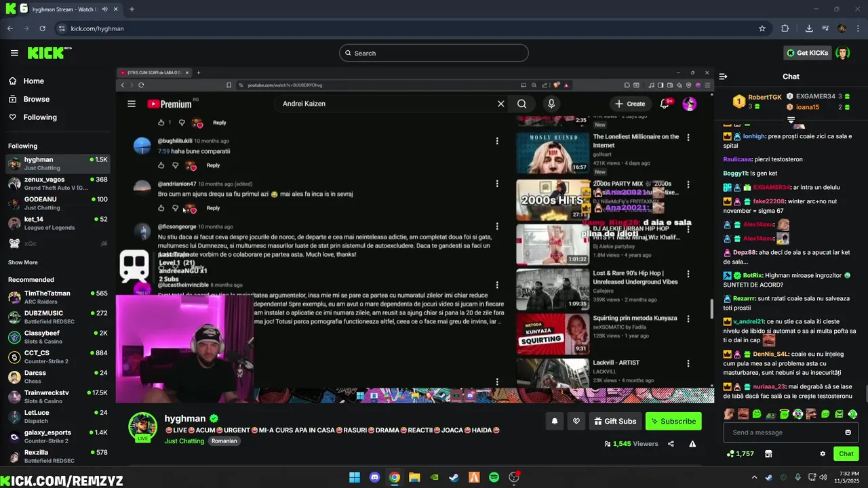Report stream with warning triangle icon

692,444
